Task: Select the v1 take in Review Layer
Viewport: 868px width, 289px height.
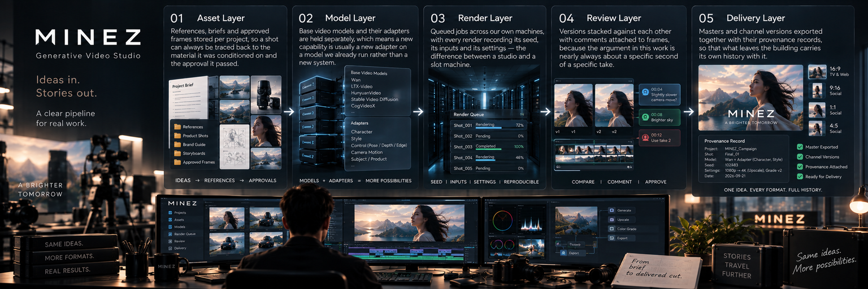Action: point(573,106)
